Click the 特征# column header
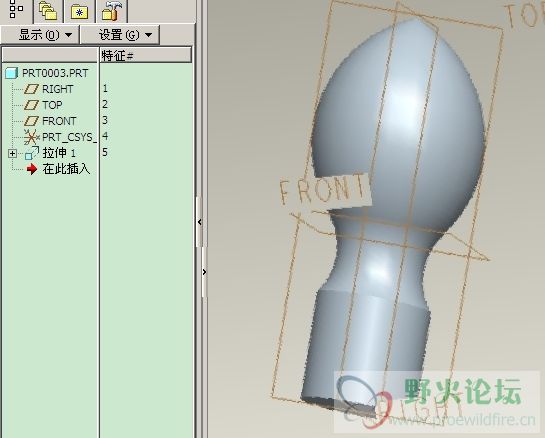Image resolution: width=545 pixels, height=438 pixels. pyautogui.click(x=146, y=55)
